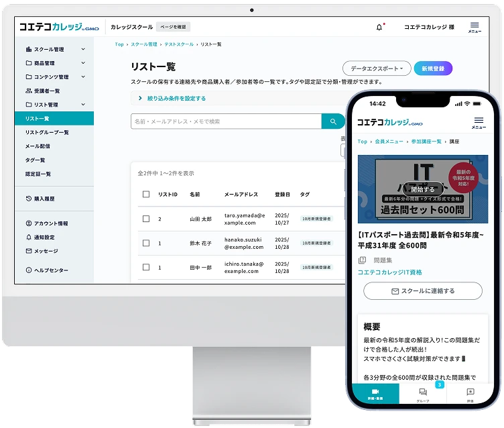Click the スクール管理 building icon
504x428 pixels.
[x=29, y=49]
